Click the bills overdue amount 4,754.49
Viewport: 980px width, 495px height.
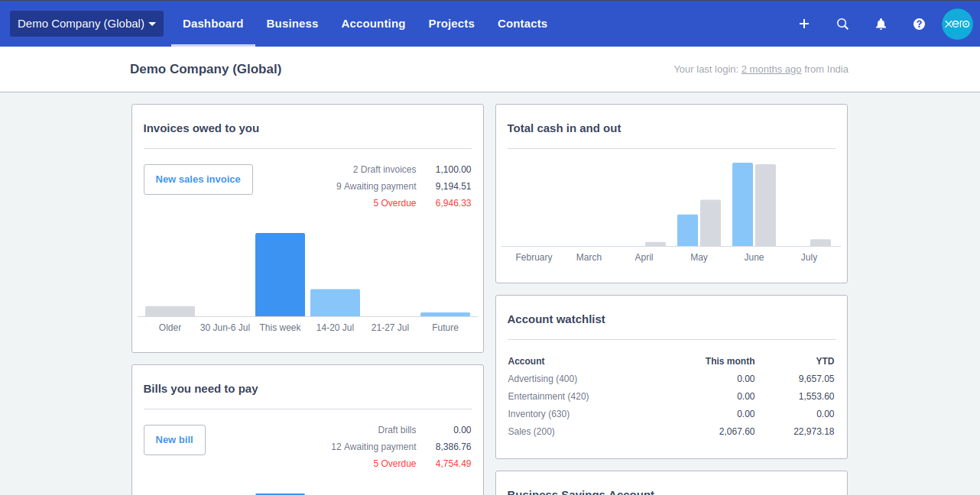point(453,464)
